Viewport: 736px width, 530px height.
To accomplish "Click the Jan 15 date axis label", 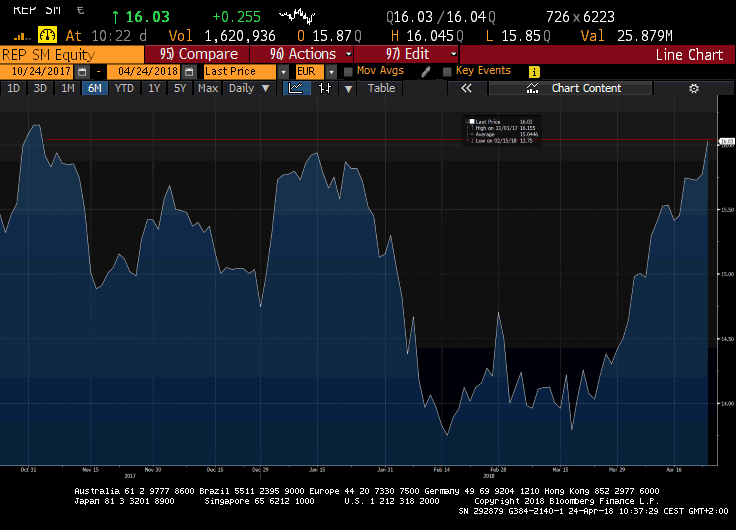I will tap(317, 469).
